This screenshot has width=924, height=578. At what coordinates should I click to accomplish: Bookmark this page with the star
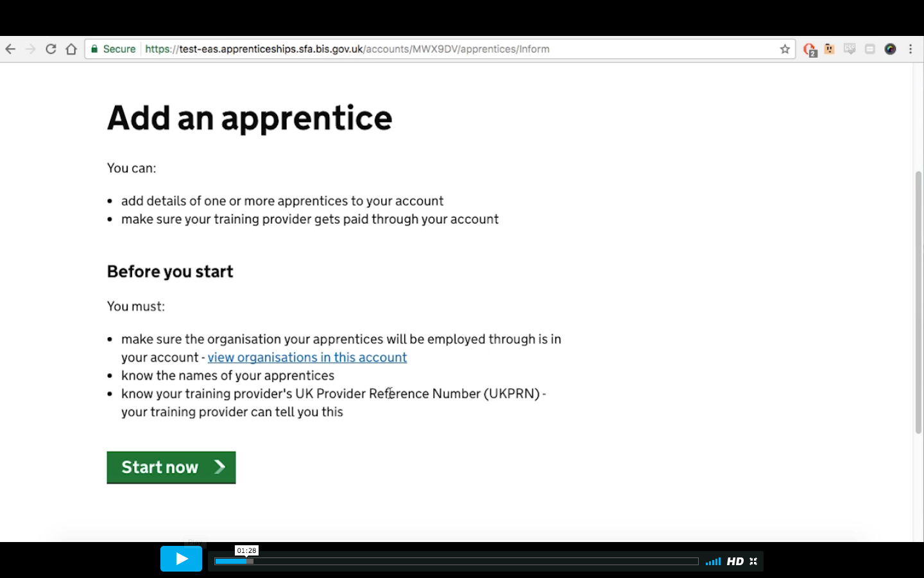click(x=784, y=48)
